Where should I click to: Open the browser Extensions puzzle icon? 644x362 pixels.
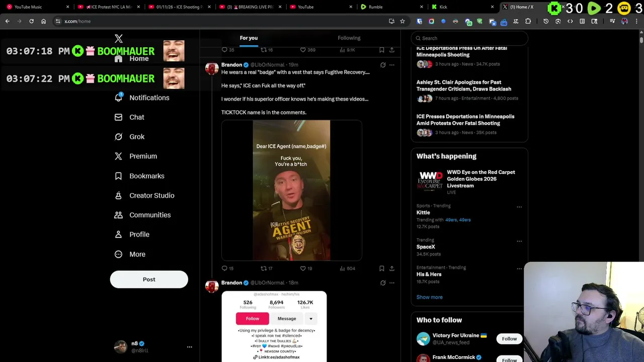point(528,21)
